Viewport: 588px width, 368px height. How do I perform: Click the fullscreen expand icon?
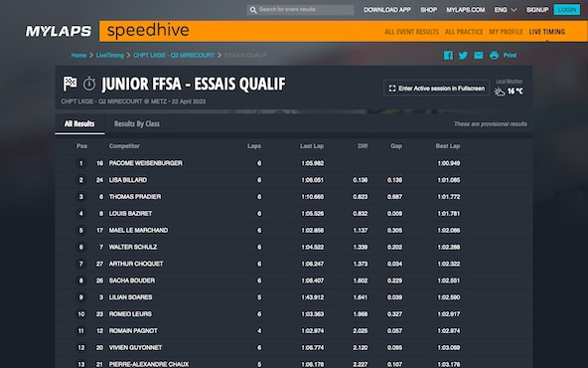[x=392, y=89]
